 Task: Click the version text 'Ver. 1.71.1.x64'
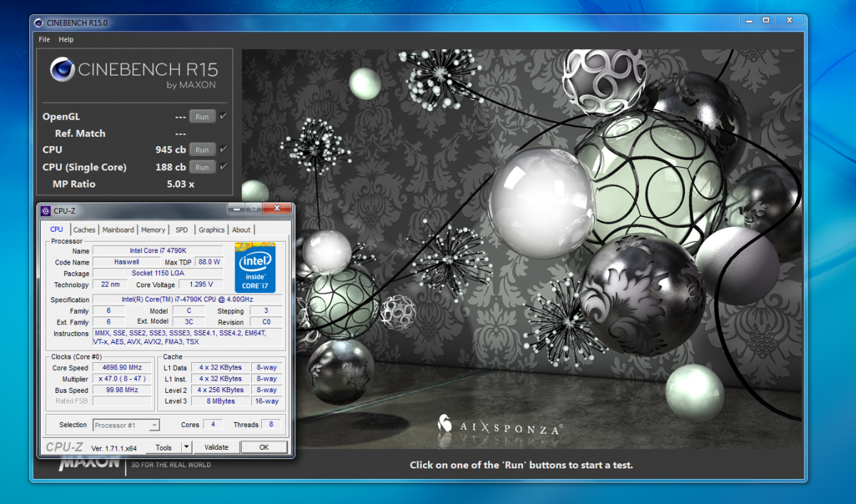[x=114, y=448]
